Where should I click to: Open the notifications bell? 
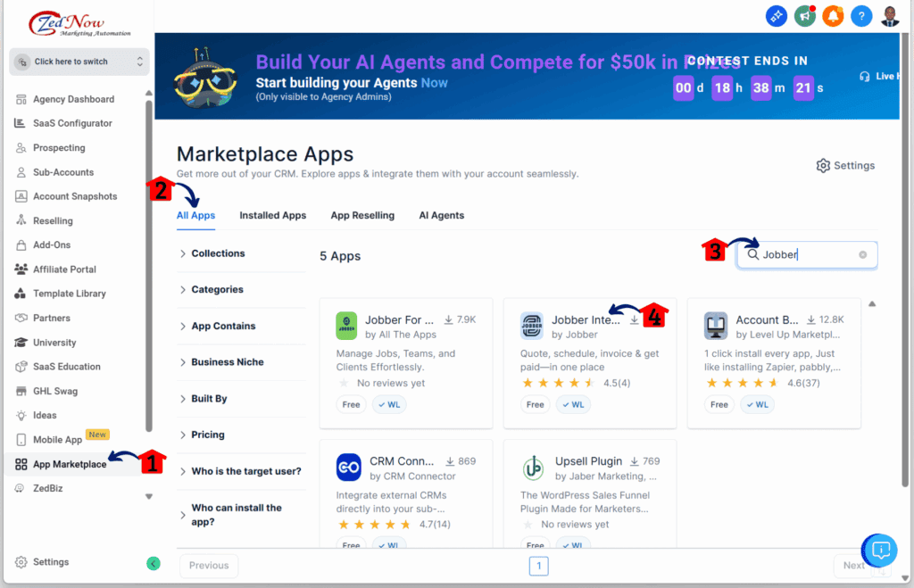[x=833, y=15]
